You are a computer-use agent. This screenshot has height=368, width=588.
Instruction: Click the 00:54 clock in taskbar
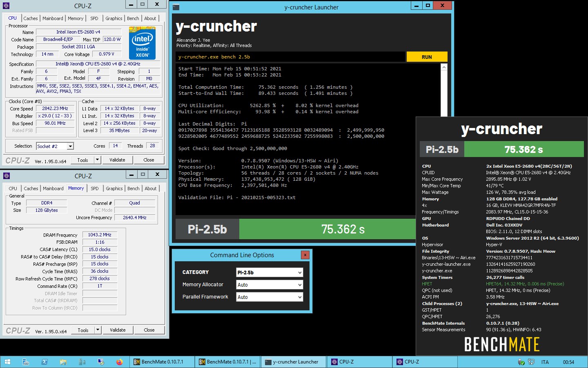[568, 362]
